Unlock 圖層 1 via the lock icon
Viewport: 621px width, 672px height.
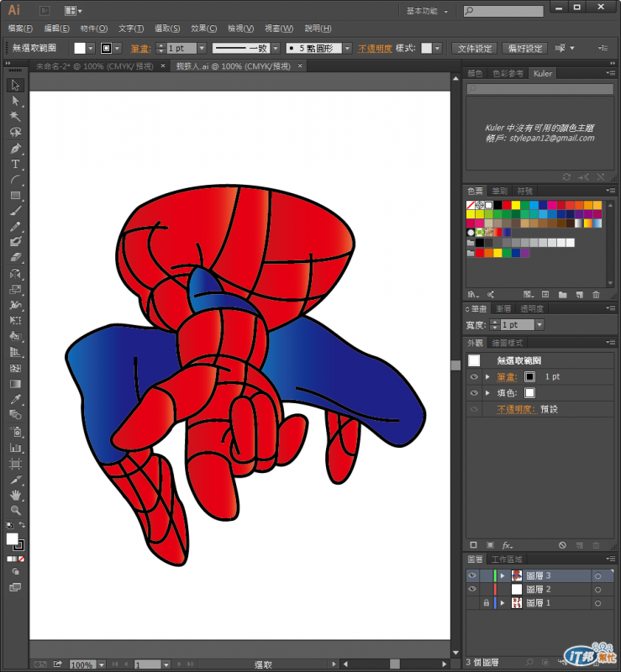coord(486,603)
